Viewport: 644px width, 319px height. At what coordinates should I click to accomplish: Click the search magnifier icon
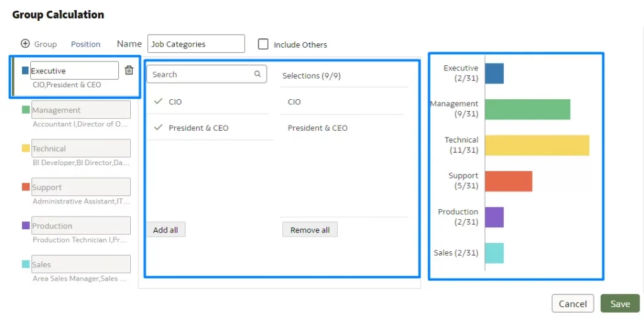(x=257, y=74)
